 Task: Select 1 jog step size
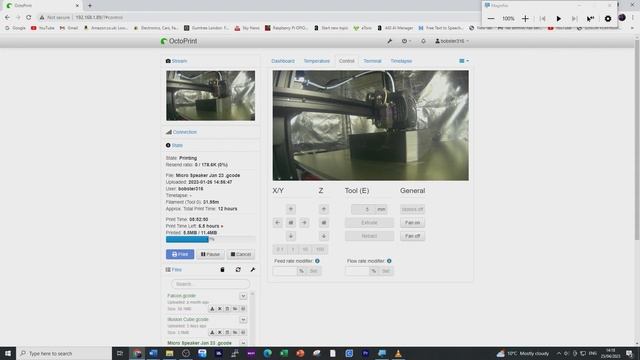pos(293,249)
